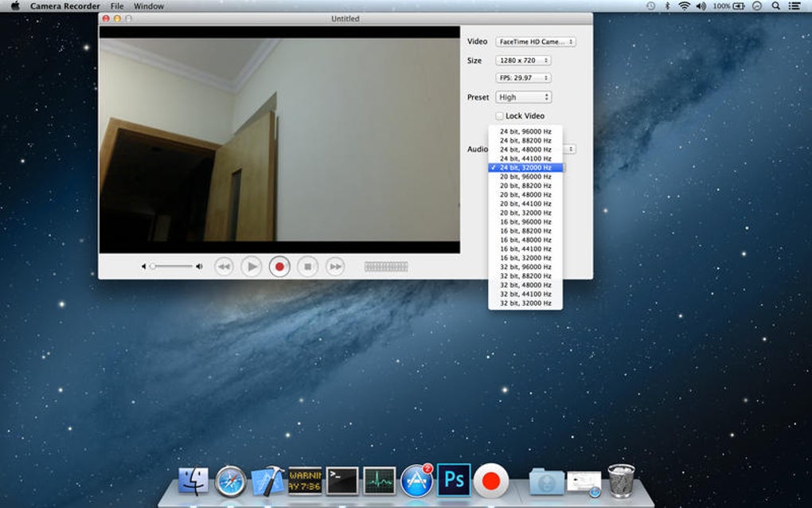Choose 32 bit, 48000 Hz audio option

525,285
